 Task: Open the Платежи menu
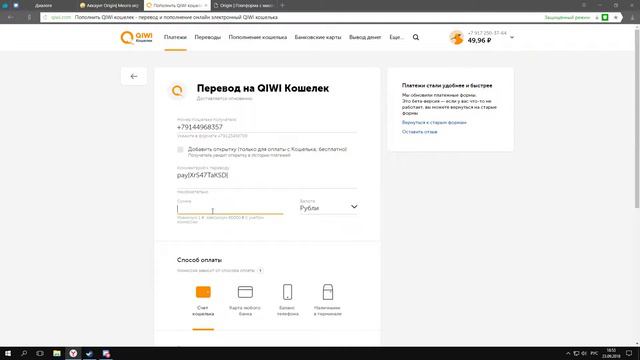pyautogui.click(x=175, y=37)
